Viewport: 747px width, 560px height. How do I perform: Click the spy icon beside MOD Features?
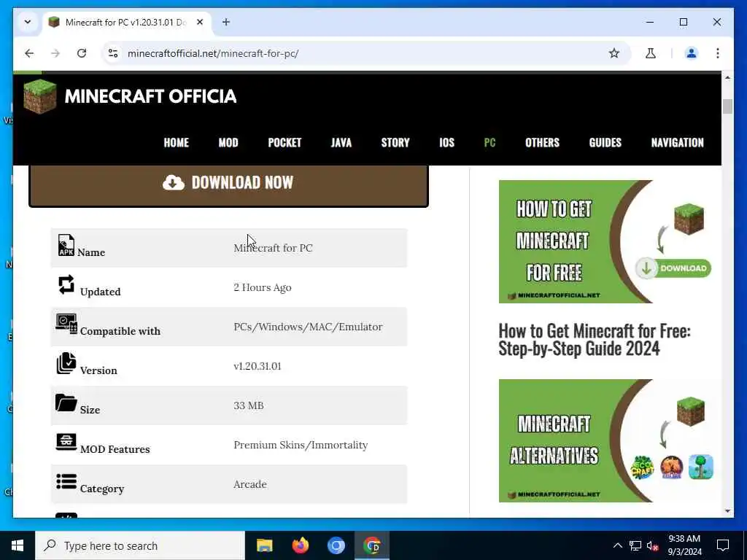click(x=66, y=442)
